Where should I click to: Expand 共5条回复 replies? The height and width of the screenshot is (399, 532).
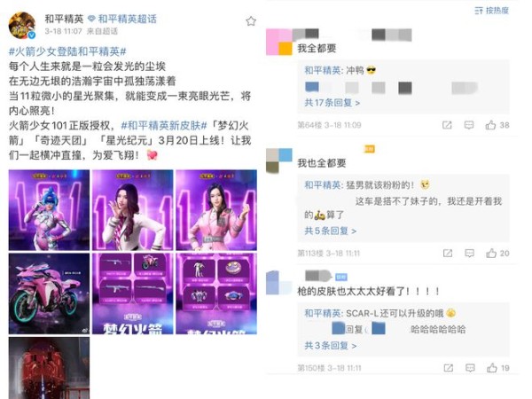pyautogui.click(x=330, y=231)
